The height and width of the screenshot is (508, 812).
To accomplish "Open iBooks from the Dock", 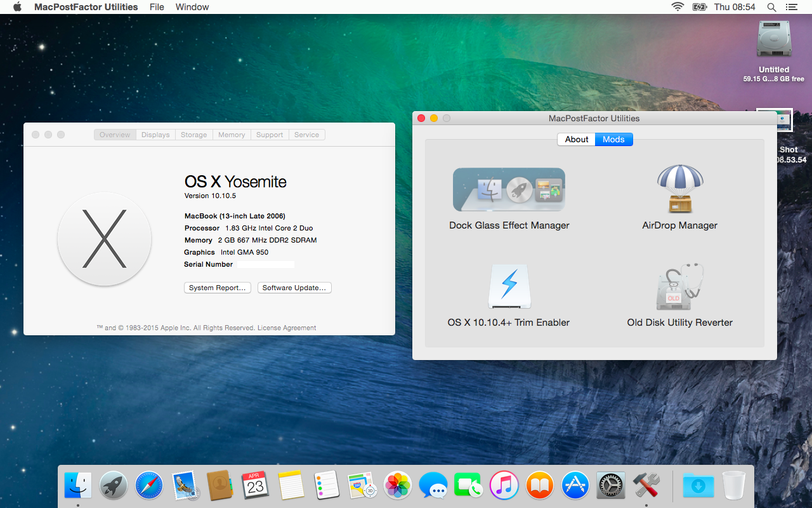I will coord(540,486).
